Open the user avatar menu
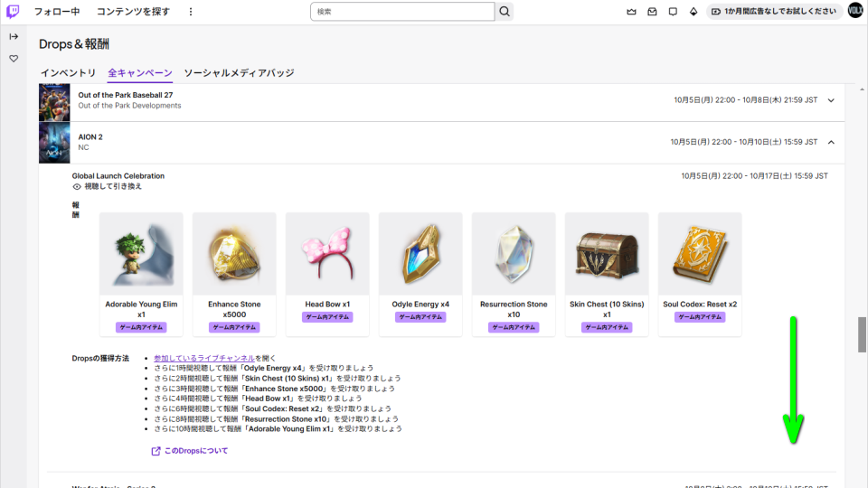The image size is (868, 488). click(x=855, y=11)
